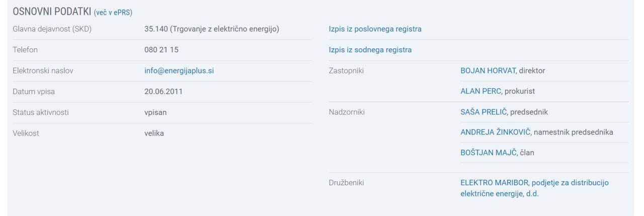Click the phone number 080 21 15
This screenshot has height=216, width=644.
161,50
